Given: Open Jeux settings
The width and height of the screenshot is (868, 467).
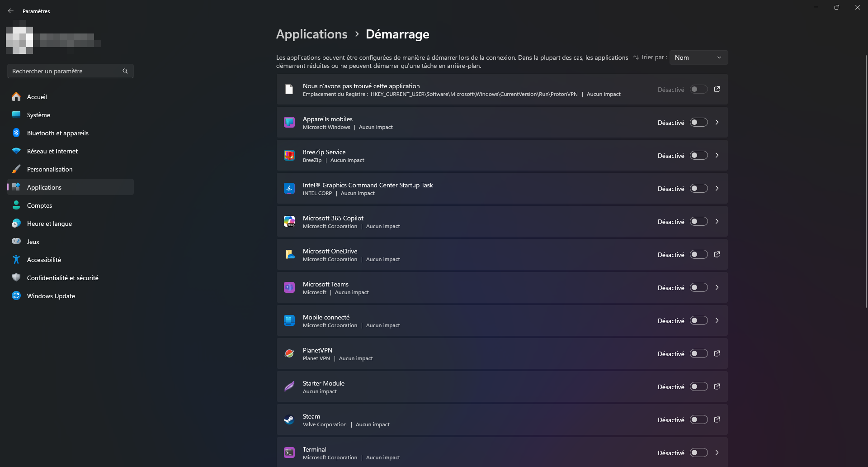Looking at the screenshot, I should point(71,242).
